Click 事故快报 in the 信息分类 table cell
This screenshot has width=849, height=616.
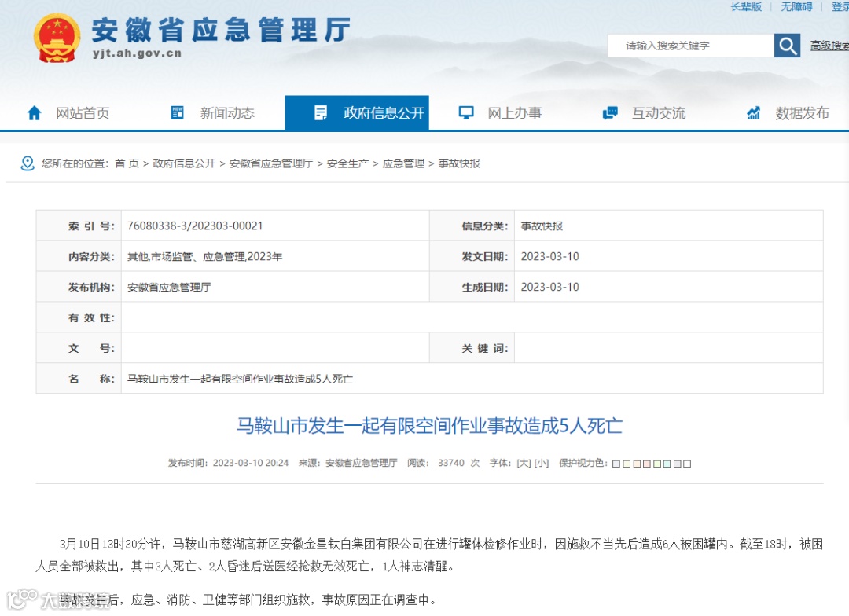tap(542, 225)
